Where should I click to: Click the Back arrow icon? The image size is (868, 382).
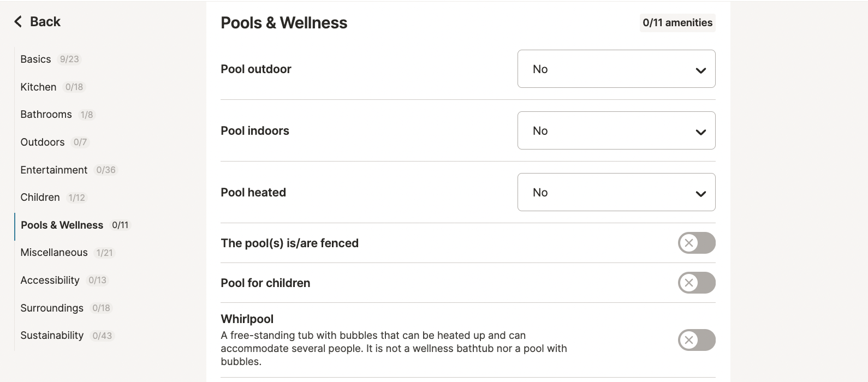coord(18,22)
